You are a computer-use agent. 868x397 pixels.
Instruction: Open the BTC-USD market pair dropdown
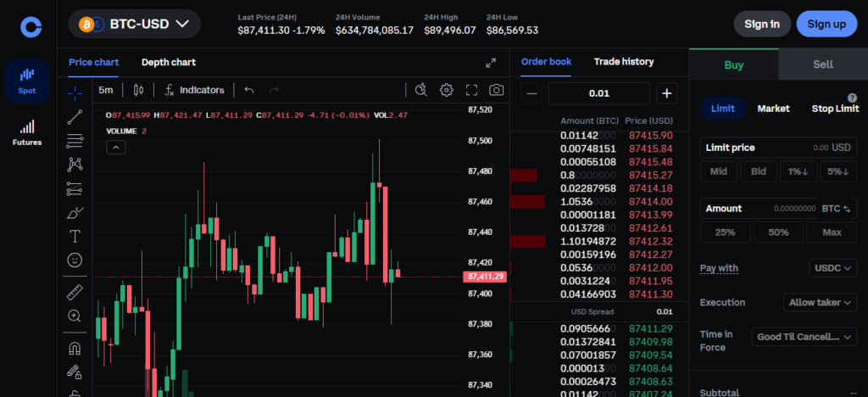135,24
